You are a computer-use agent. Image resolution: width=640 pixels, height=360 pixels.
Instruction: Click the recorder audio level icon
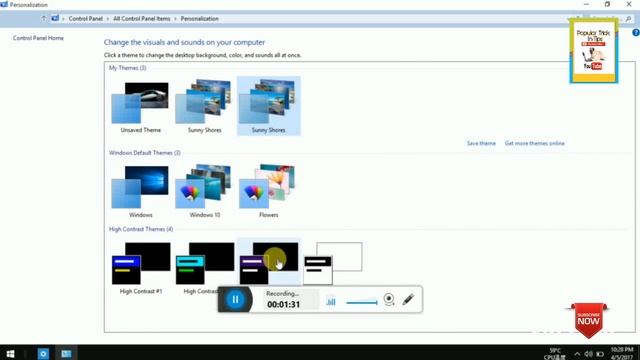331,301
